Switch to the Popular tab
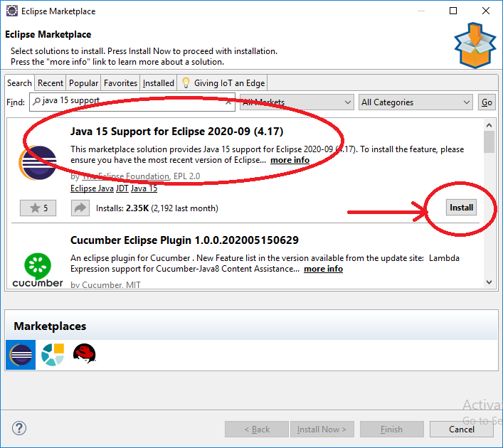The height and width of the screenshot is (448, 503). pyautogui.click(x=83, y=83)
